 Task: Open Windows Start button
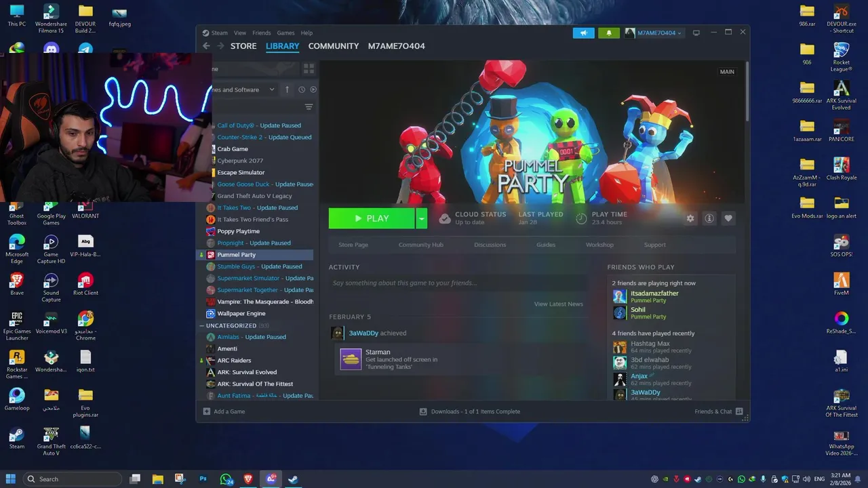coord(11,479)
